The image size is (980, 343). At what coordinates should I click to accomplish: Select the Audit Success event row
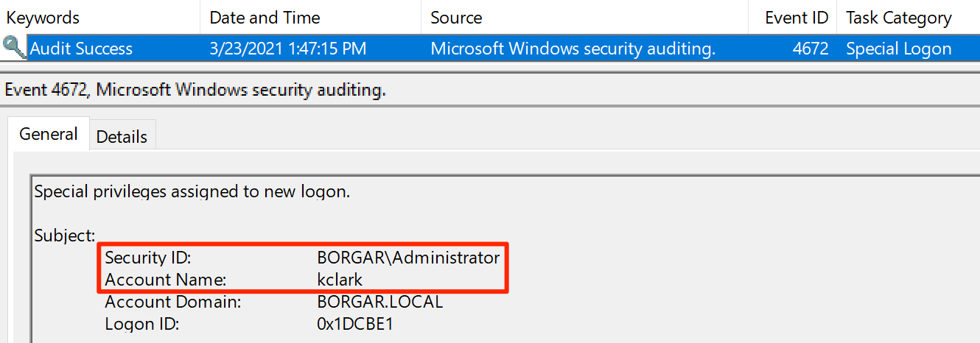tap(81, 49)
